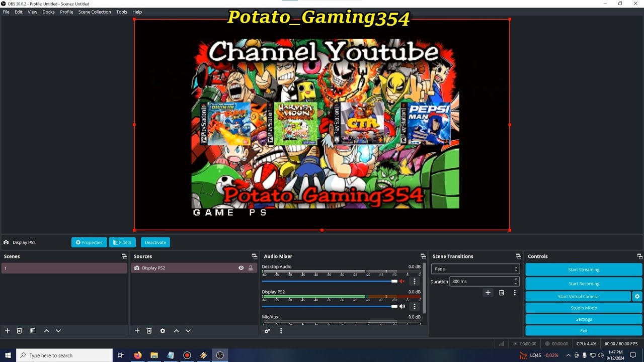644x362 pixels.
Task: Open Settings from Controls panel
Action: point(584,319)
